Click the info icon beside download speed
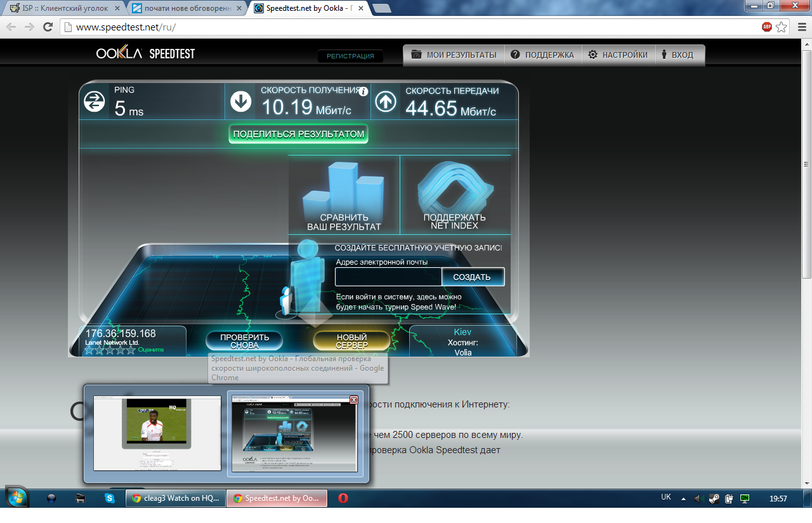 click(x=363, y=91)
